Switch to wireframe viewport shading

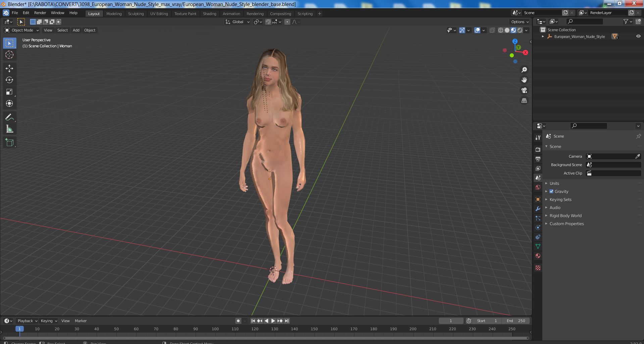501,30
